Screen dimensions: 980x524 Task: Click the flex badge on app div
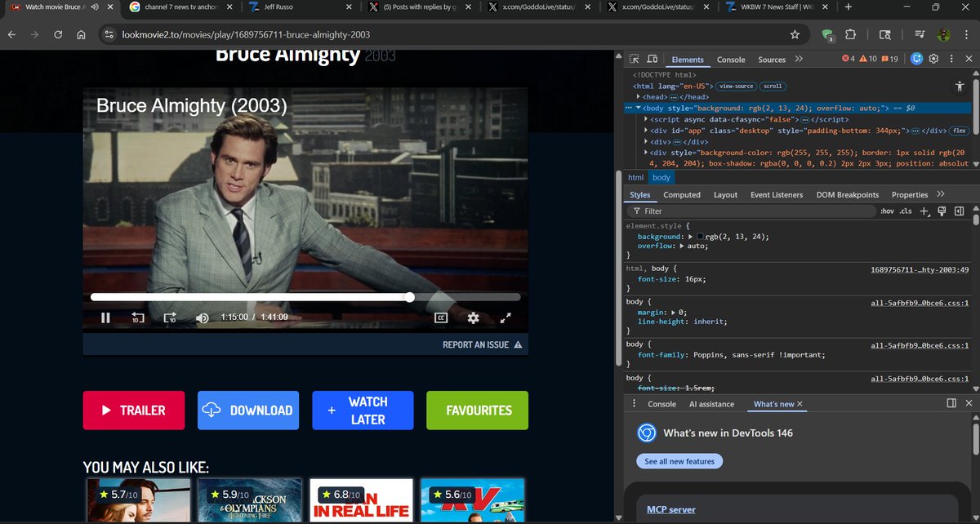959,131
